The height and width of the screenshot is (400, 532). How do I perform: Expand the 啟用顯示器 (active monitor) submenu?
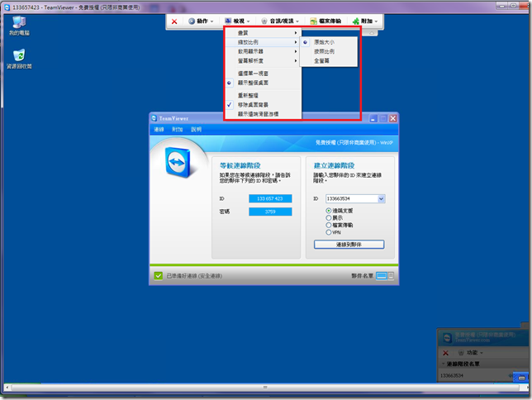click(264, 51)
